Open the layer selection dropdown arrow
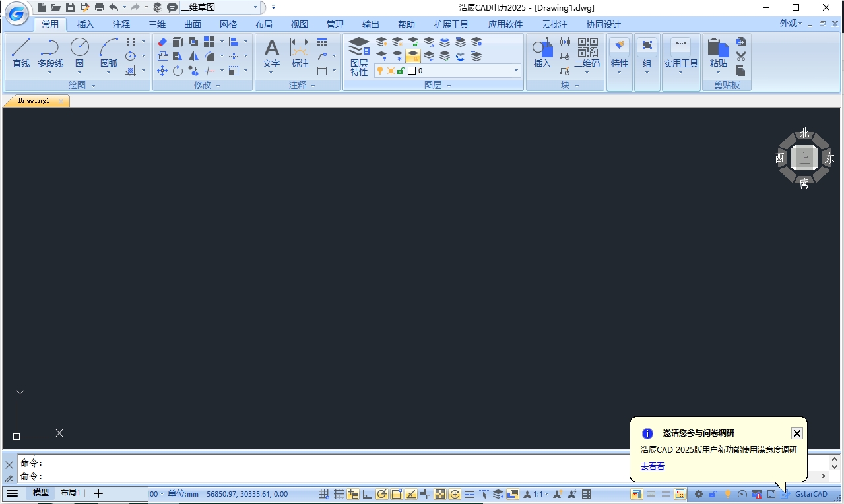Screen dimensions: 844x504 coord(516,71)
